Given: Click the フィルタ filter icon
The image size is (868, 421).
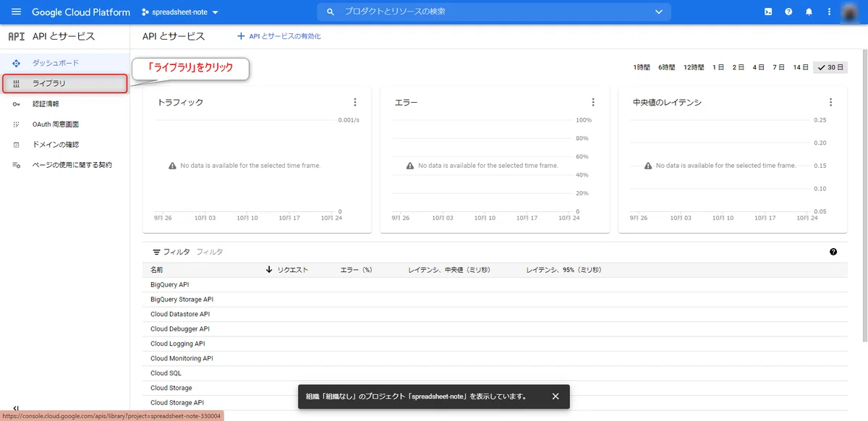Looking at the screenshot, I should click(x=156, y=252).
